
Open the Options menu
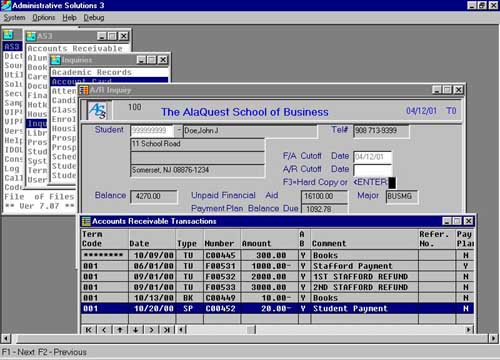pos(44,18)
